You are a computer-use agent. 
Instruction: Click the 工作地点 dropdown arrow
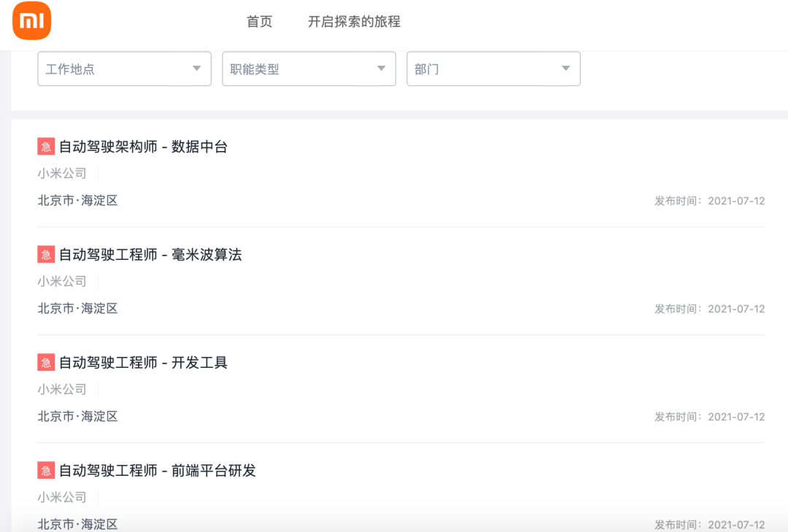tap(196, 69)
